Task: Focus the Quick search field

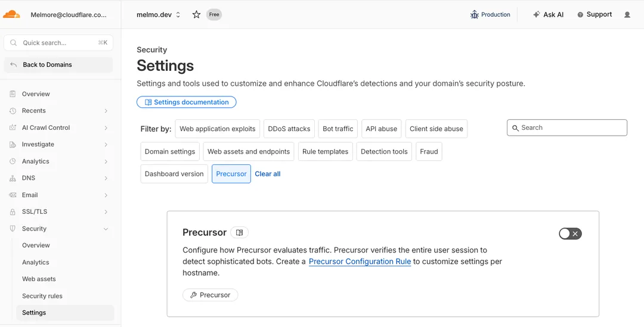Action: coord(58,43)
